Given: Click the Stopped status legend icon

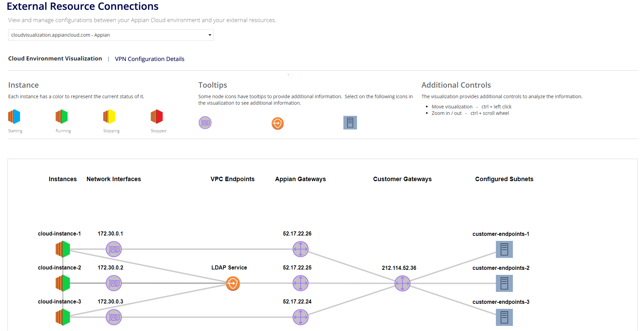Looking at the screenshot, I should (x=157, y=117).
